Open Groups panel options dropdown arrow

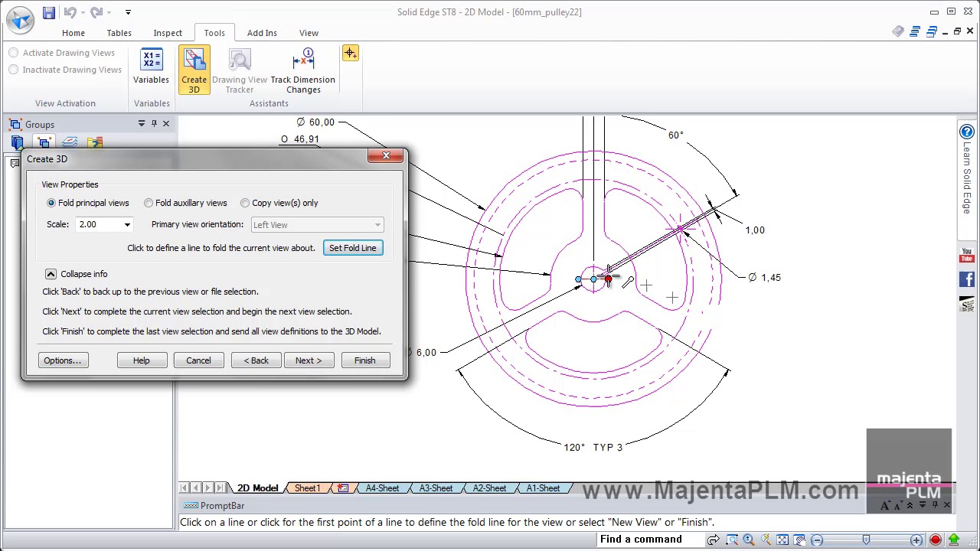[141, 124]
